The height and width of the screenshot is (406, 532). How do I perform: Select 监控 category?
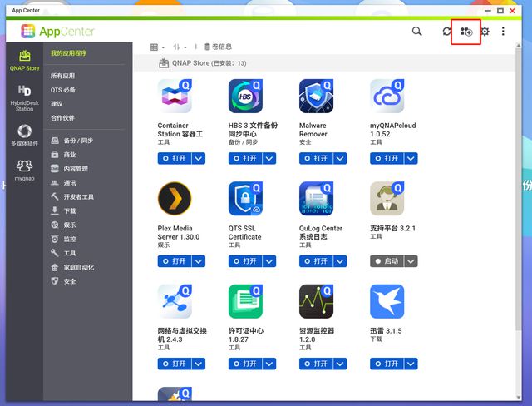63,239
